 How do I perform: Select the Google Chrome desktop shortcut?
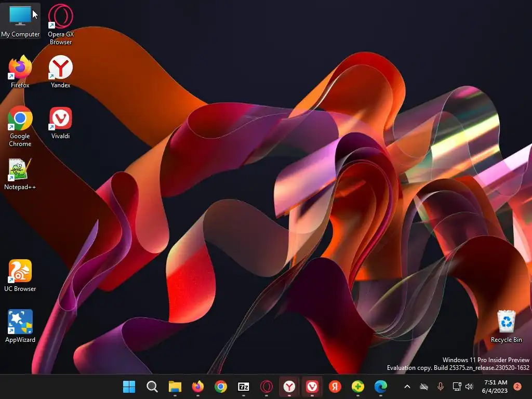(x=20, y=126)
